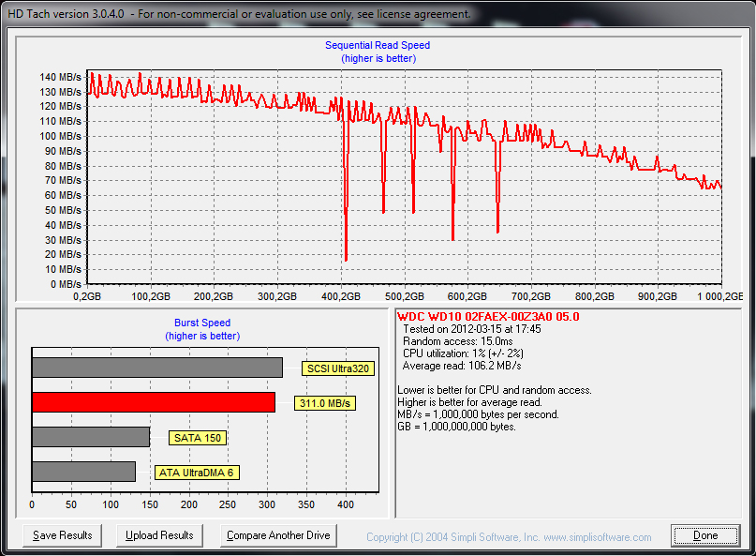Click the gray SCSI Ultra320 bar
The image size is (756, 556).
(x=157, y=368)
